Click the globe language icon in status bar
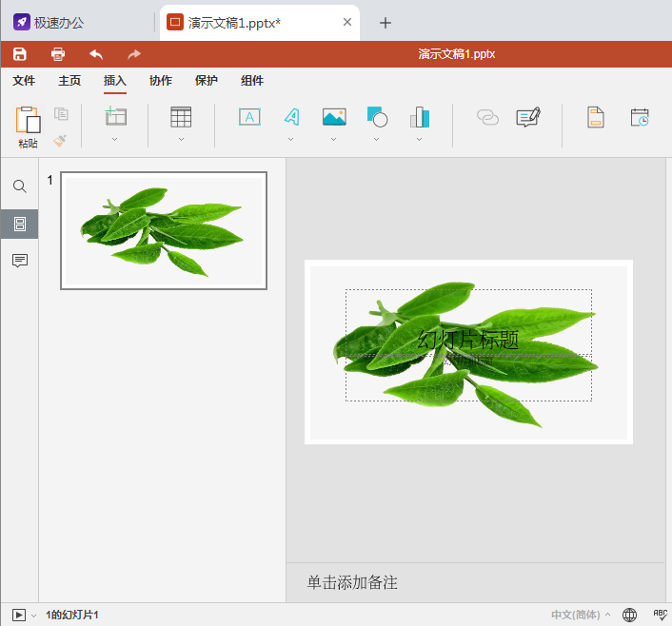Screen dimensions: 672x626 coord(629,615)
